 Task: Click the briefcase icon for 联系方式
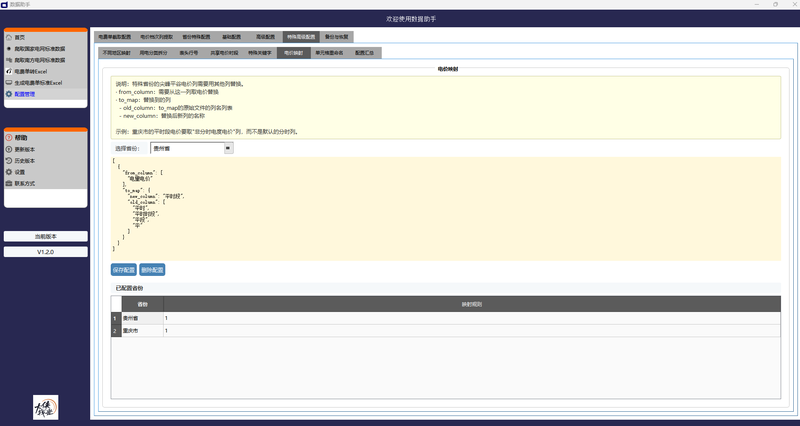coord(9,183)
